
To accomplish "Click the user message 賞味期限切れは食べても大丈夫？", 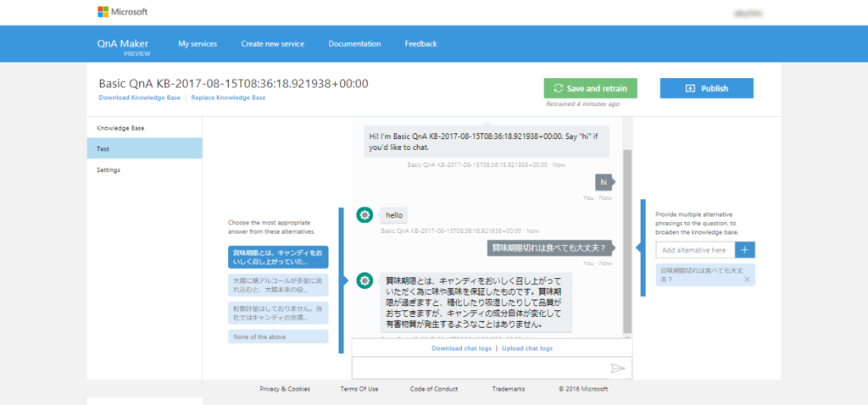I will 550,248.
